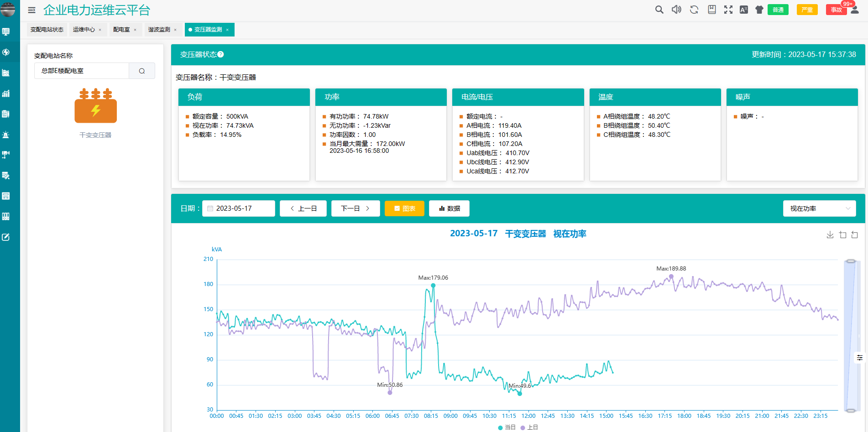Open the edit pencil sidebar icon
This screenshot has width=868, height=432.
6,237
